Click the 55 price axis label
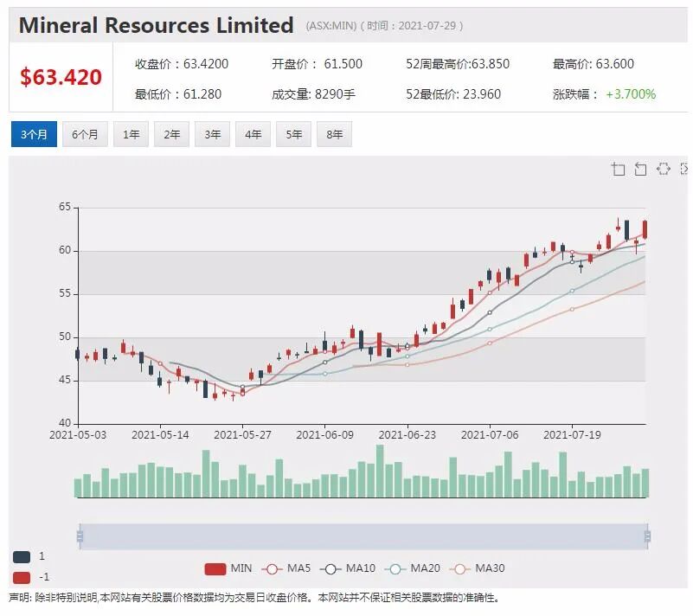The image size is (693, 616). 65,293
